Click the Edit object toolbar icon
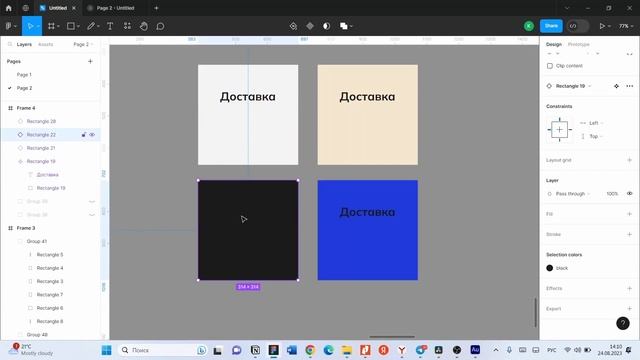The height and width of the screenshot is (360, 640). click(293, 26)
